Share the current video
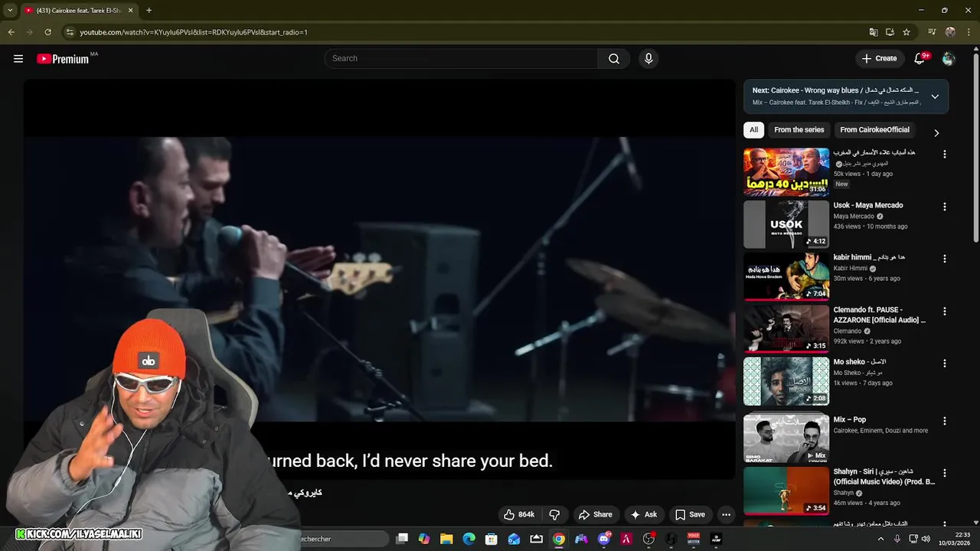Image resolution: width=980 pixels, height=551 pixels. (x=595, y=514)
